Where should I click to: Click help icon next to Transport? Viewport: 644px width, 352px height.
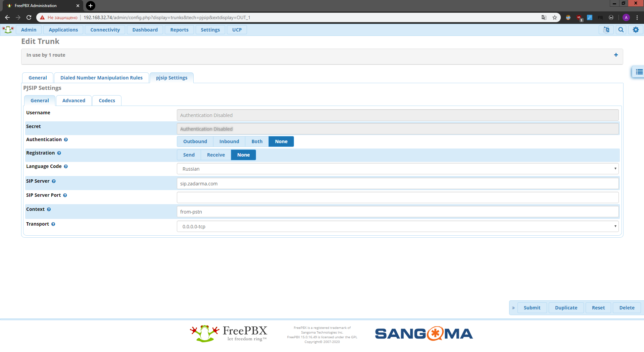pos(53,224)
